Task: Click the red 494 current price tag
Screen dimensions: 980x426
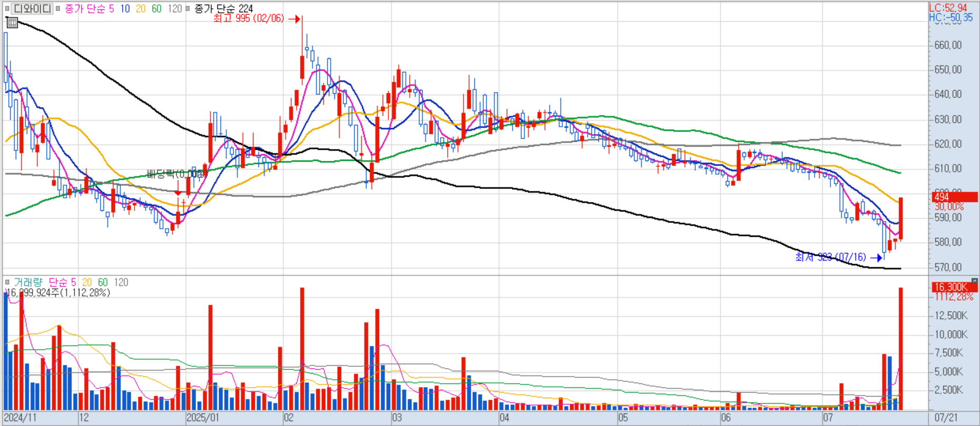Action: tap(955, 197)
